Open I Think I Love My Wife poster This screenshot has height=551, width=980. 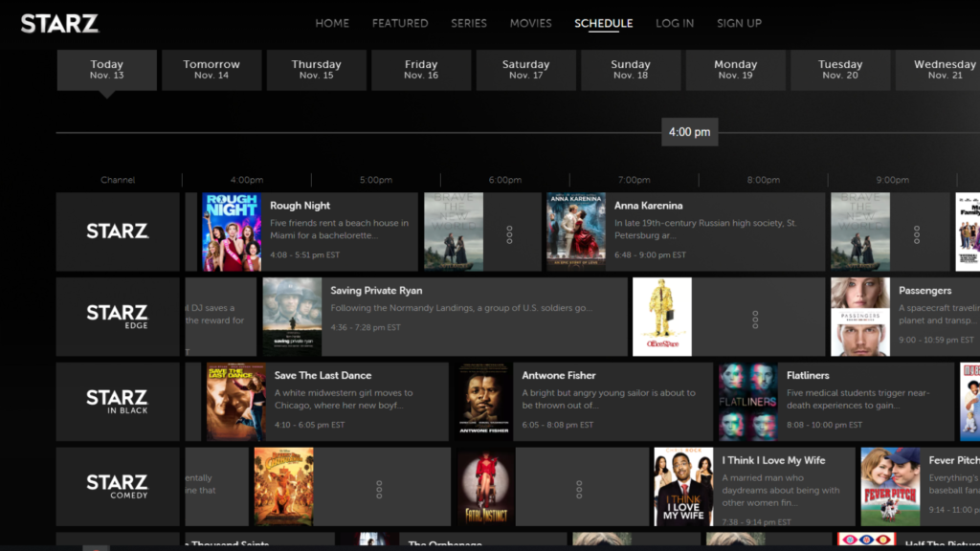coord(683,487)
